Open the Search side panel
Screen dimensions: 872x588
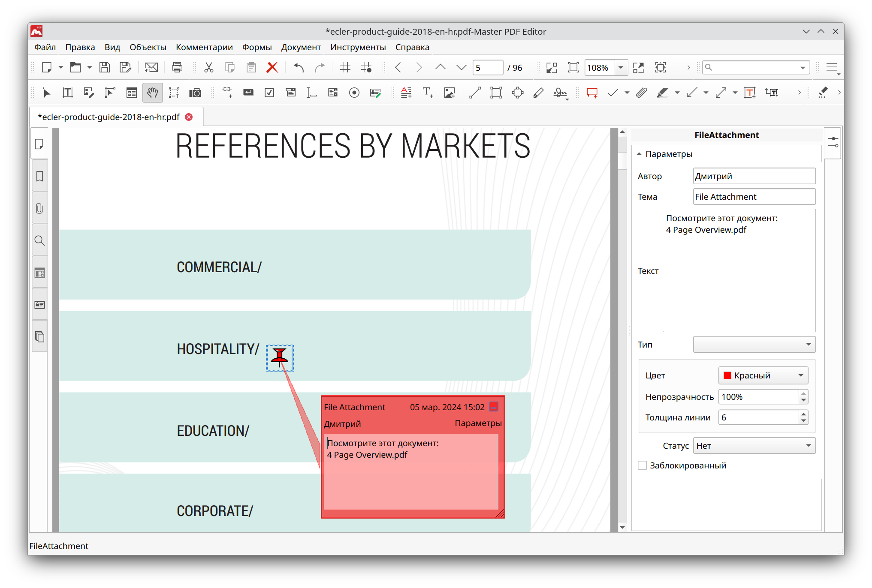click(39, 240)
